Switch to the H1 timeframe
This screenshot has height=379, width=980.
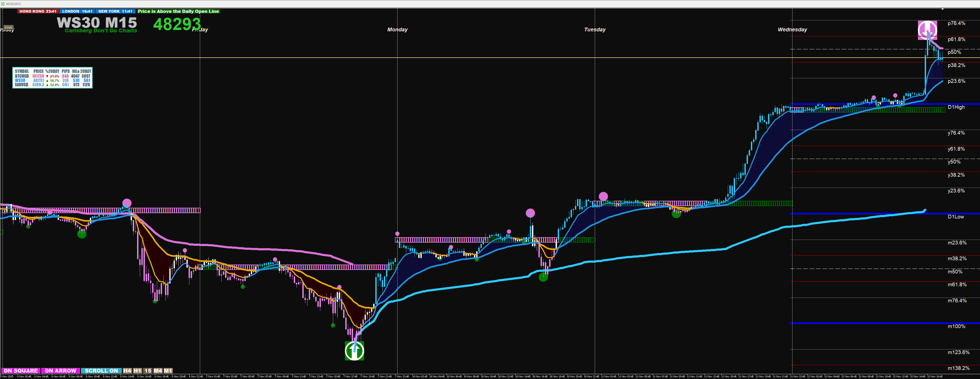tap(137, 371)
